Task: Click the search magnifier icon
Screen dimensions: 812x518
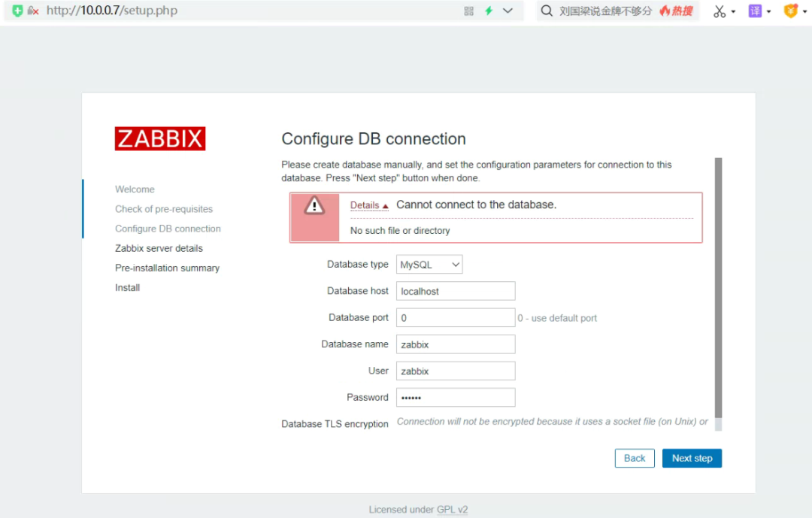Action: coord(547,11)
